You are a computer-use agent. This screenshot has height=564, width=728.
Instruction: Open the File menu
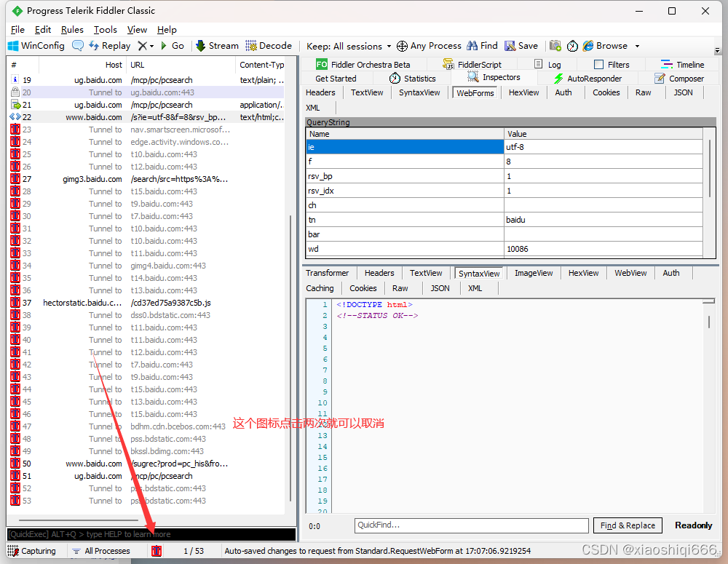click(x=17, y=30)
